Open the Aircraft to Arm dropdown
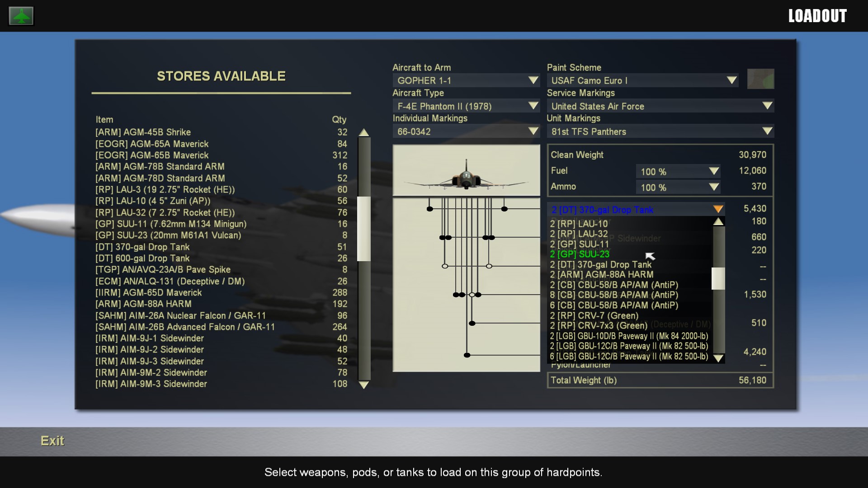868x488 pixels. tap(466, 80)
